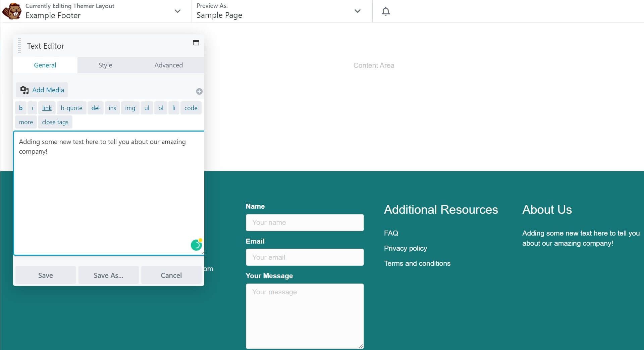The width and height of the screenshot is (644, 350).
Task: Open the Add Media dialog
Action: [x=42, y=90]
